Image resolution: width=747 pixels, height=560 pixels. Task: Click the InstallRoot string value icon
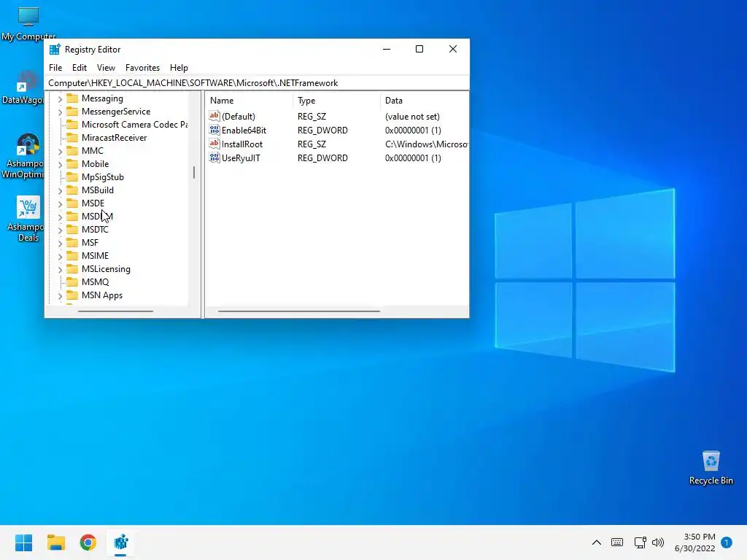[214, 144]
